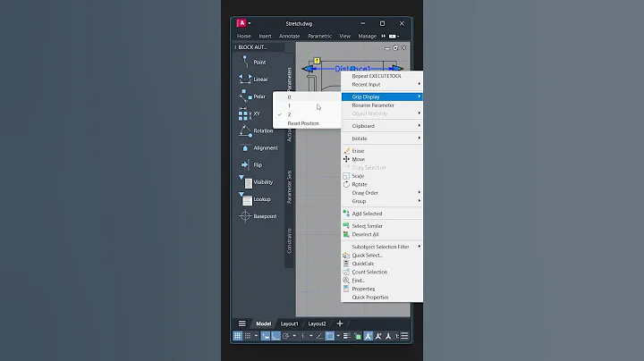Set grip display to 1
644x361 pixels.
click(307, 105)
